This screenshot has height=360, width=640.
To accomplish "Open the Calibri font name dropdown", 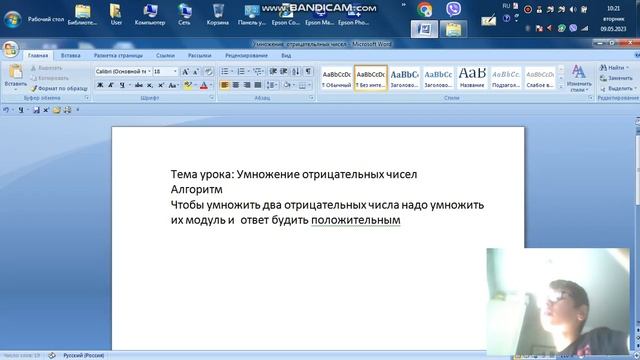I will (149, 72).
